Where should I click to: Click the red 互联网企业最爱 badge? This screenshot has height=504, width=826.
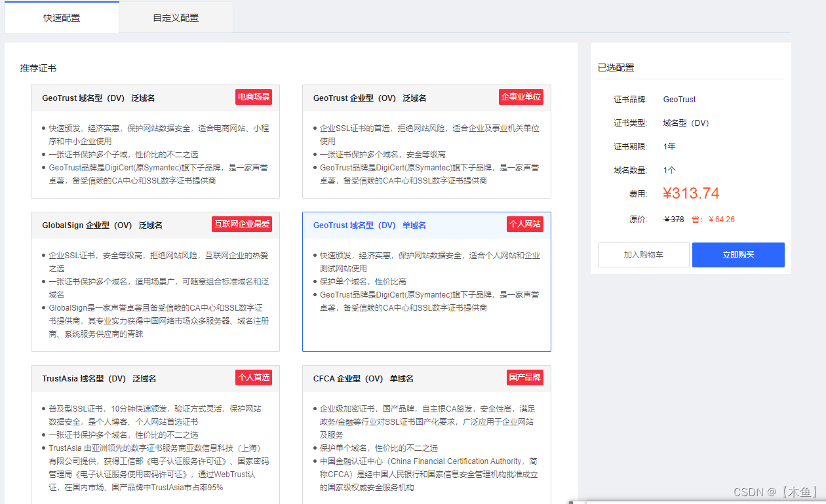click(242, 224)
